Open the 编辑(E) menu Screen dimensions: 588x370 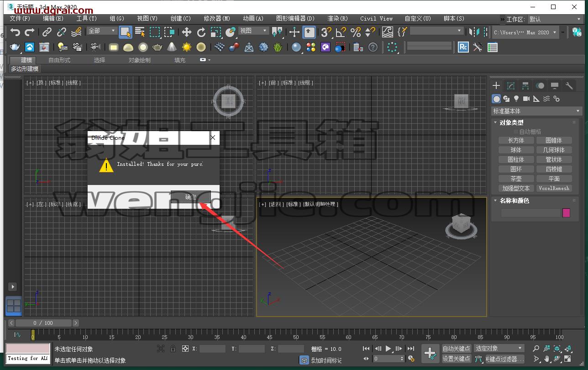click(x=53, y=19)
